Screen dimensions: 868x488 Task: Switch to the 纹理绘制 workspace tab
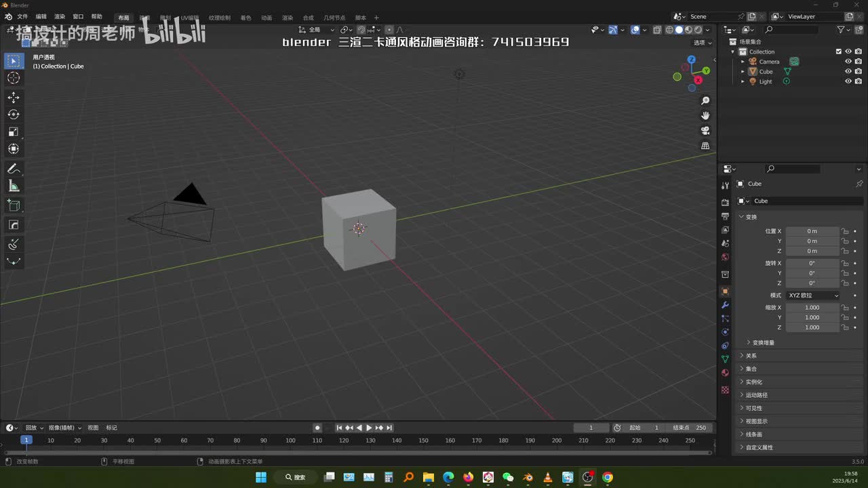coord(220,18)
